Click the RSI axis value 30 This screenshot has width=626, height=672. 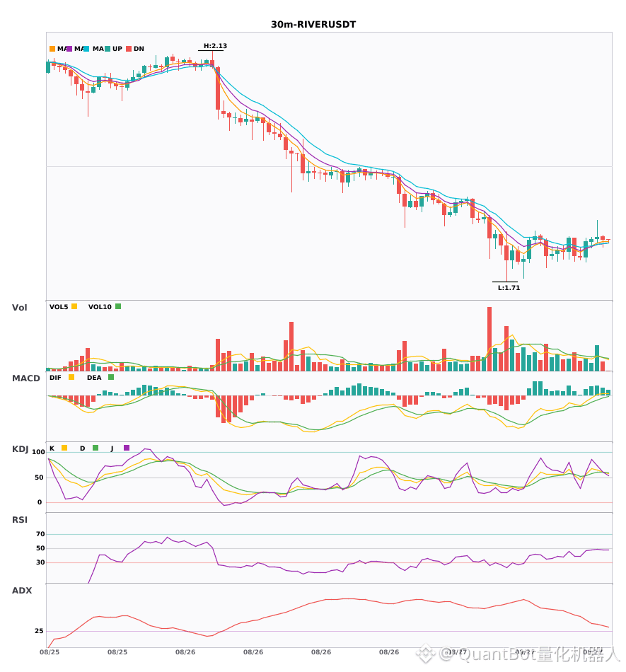click(x=40, y=562)
